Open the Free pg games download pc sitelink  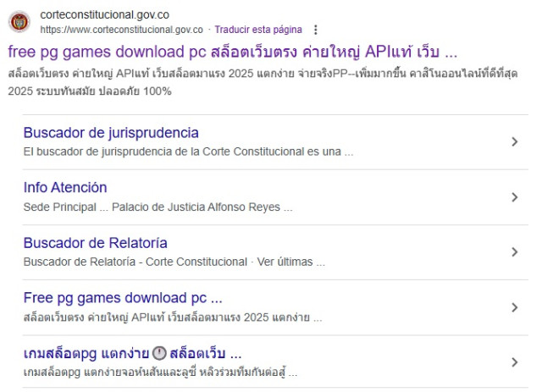123,298
